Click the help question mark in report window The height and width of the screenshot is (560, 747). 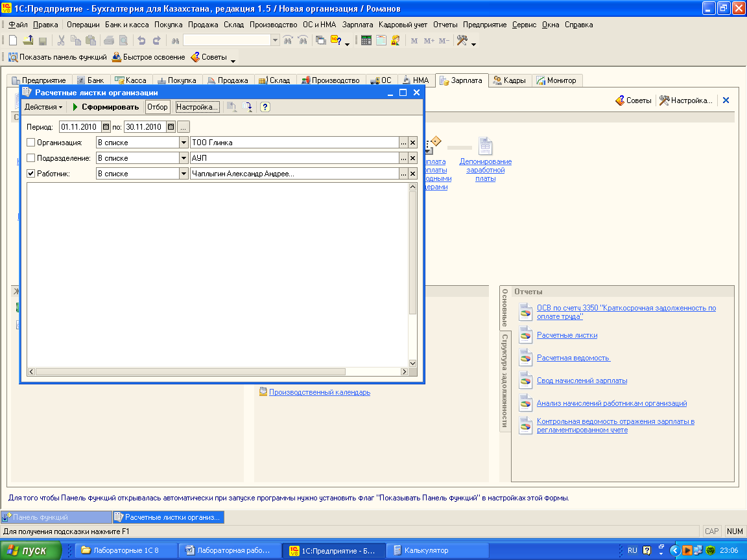click(265, 107)
